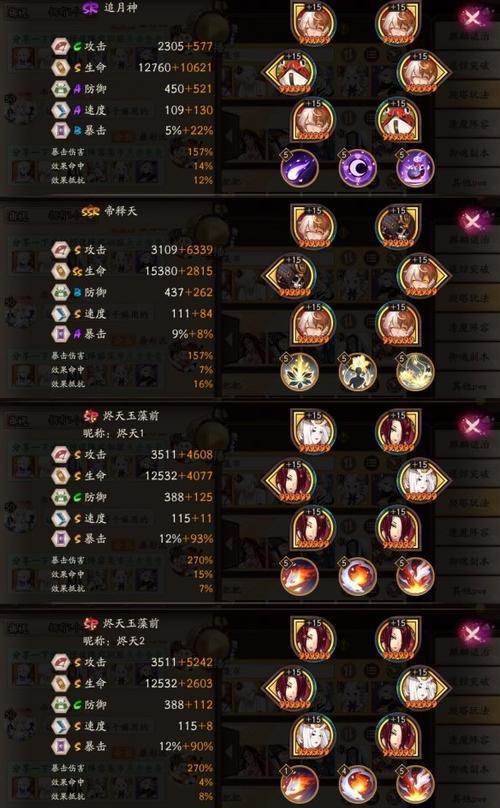Click the SSR 帝释天 name title
This screenshot has width=500, height=808.
coord(109,211)
